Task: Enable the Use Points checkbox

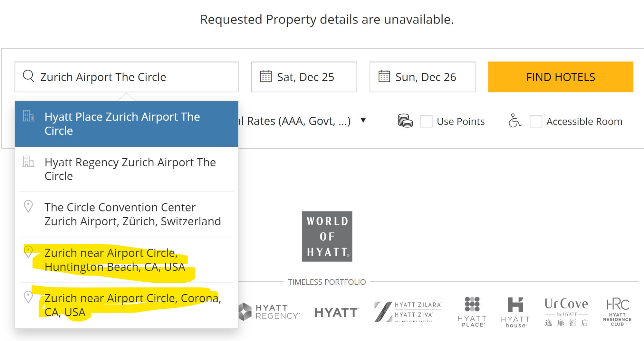Action: point(426,121)
